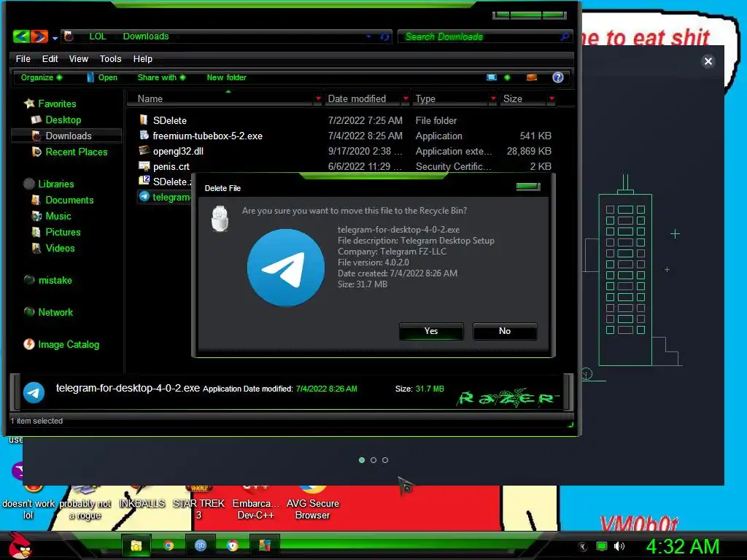Sort by the Name column header
747x560 pixels.
150,98
